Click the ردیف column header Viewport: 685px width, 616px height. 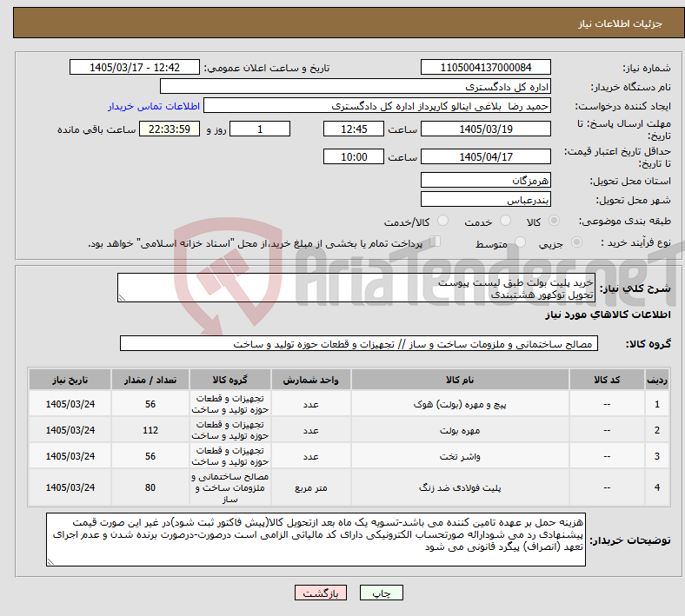tap(656, 380)
